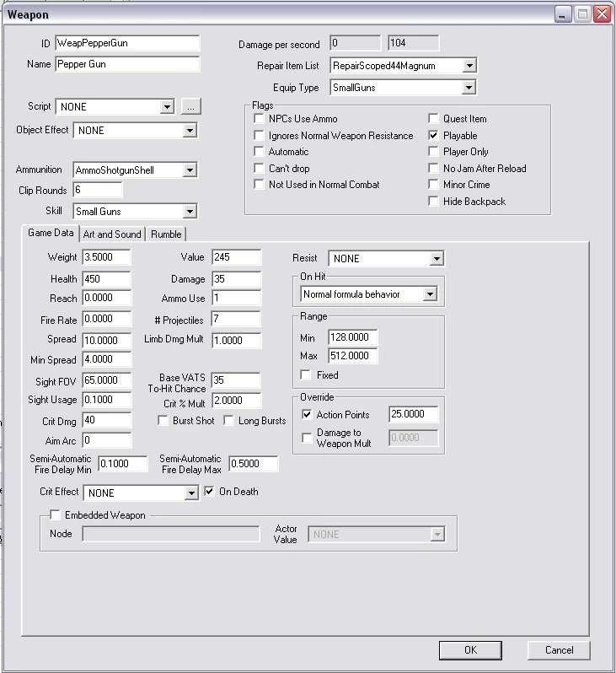Open the Resist dropdown
This screenshot has height=673, width=616.
point(437,258)
